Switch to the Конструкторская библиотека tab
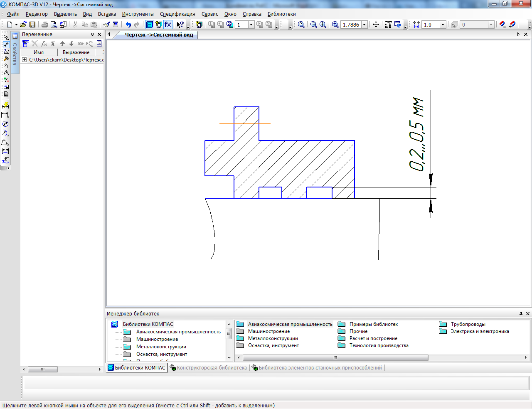This screenshot has width=532, height=409. pyautogui.click(x=209, y=368)
